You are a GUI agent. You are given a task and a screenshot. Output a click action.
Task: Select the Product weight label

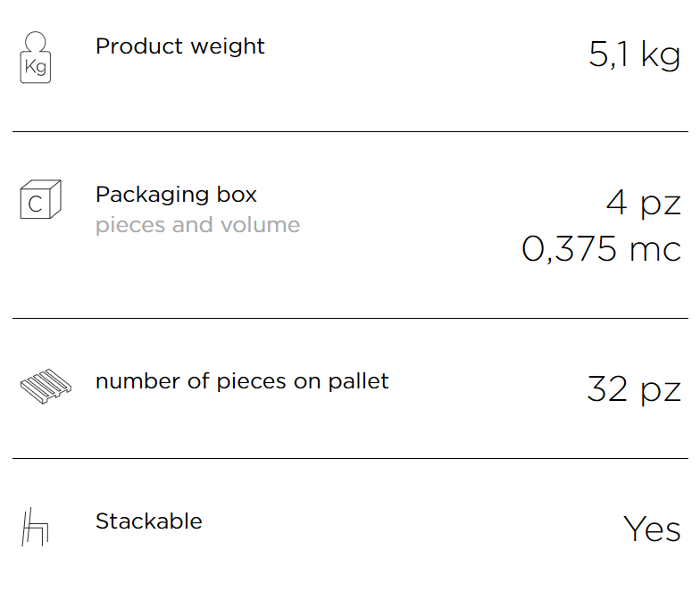(180, 46)
